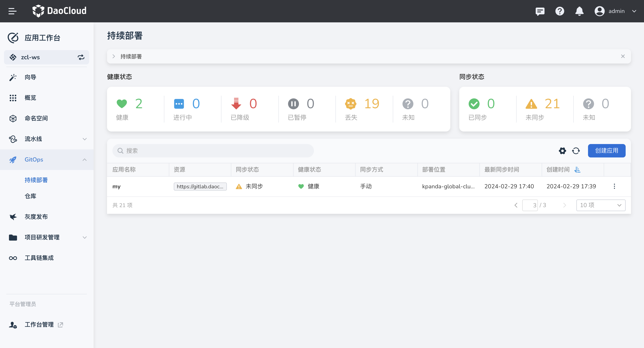Open the https://gitlab.daoc... resource link

tap(200, 187)
